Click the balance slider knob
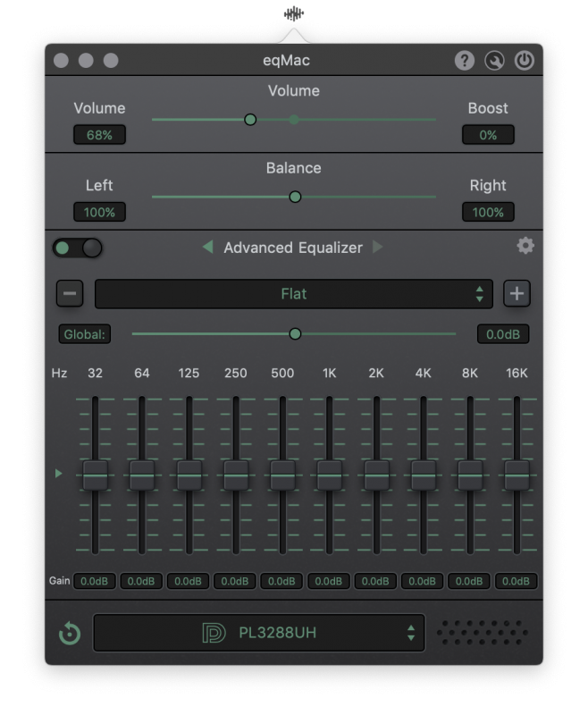Screen dimensions: 588x715 296,197
